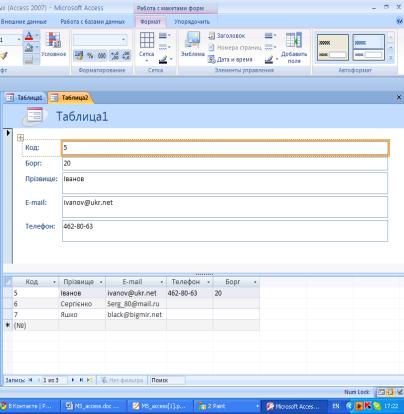The height and width of the screenshot is (414, 404).
Task: Click the layout selector cross handle
Action: [20, 137]
